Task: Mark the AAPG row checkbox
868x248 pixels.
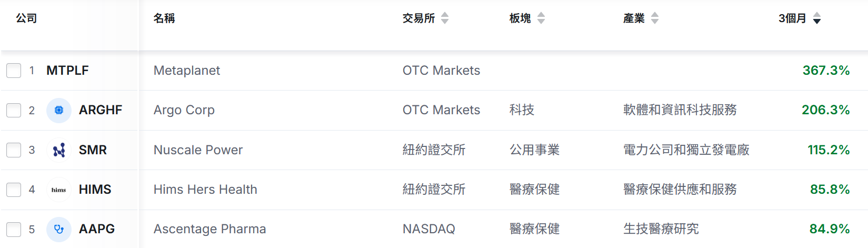Action: click(x=14, y=229)
